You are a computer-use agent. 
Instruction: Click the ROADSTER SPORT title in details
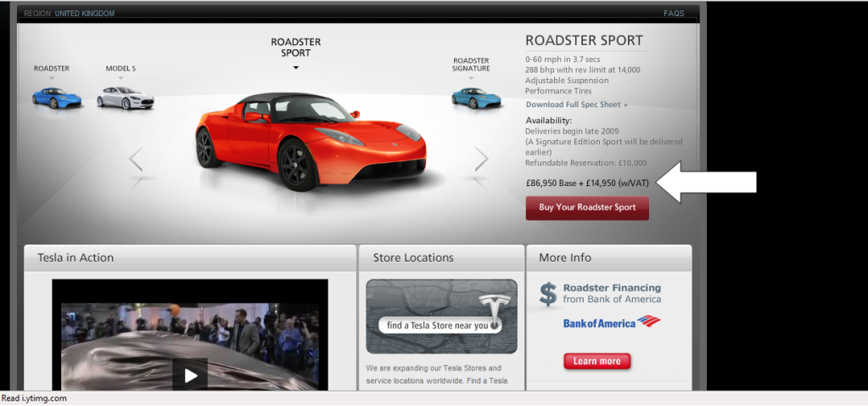click(584, 41)
